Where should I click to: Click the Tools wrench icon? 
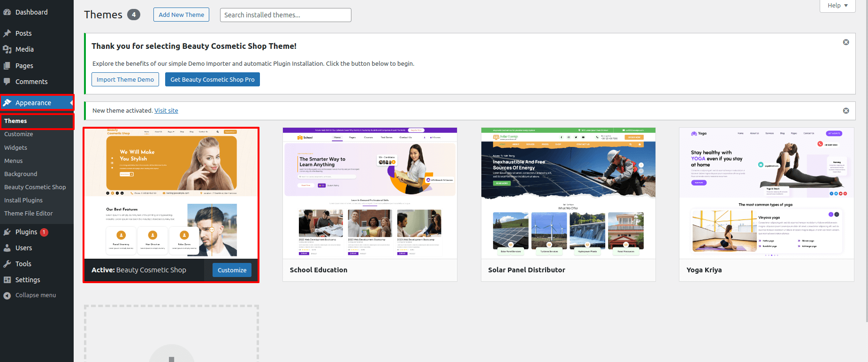pyautogui.click(x=7, y=264)
